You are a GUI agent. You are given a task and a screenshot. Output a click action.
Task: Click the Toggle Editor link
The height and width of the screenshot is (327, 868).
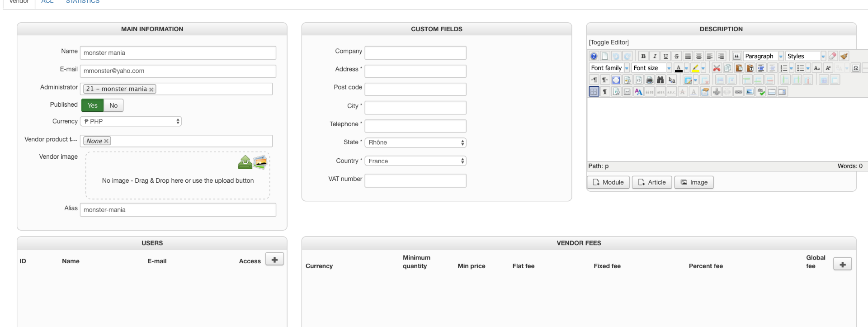(609, 42)
